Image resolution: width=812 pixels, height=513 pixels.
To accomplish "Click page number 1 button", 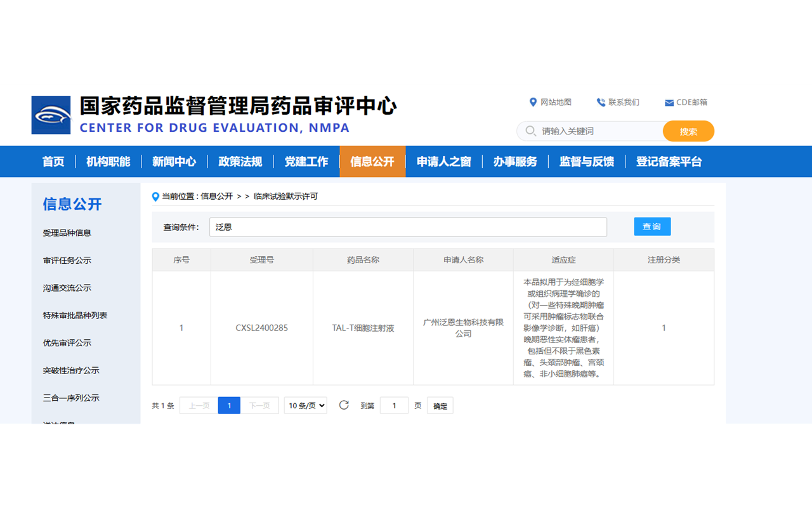I will (x=229, y=405).
